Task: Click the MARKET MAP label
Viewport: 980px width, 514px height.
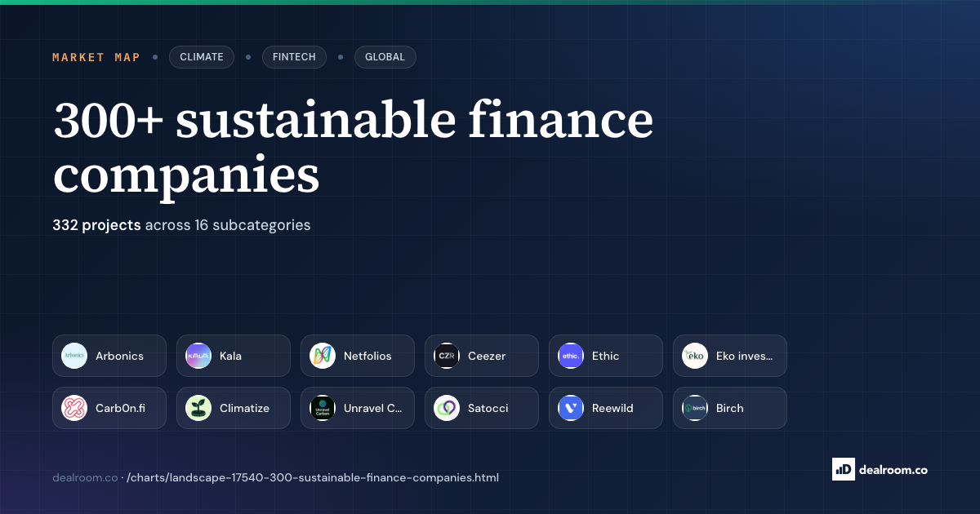Action: coord(96,57)
